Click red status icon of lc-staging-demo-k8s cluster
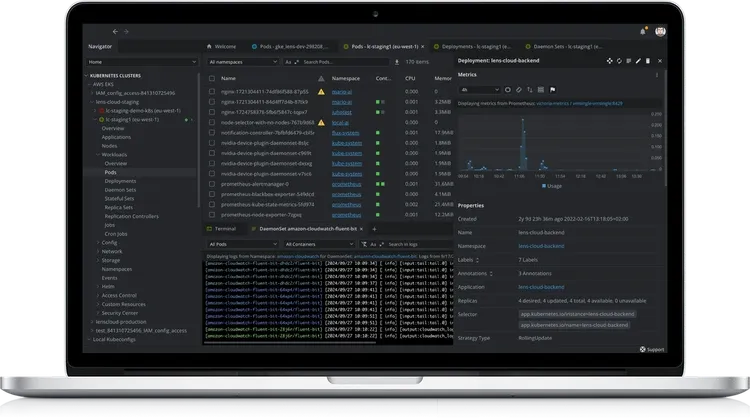750x418 pixels. 101,110
